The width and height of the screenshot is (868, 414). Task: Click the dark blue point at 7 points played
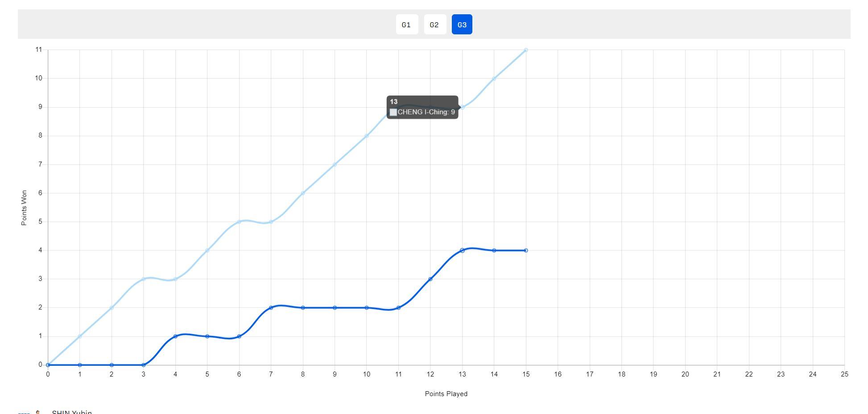point(271,307)
